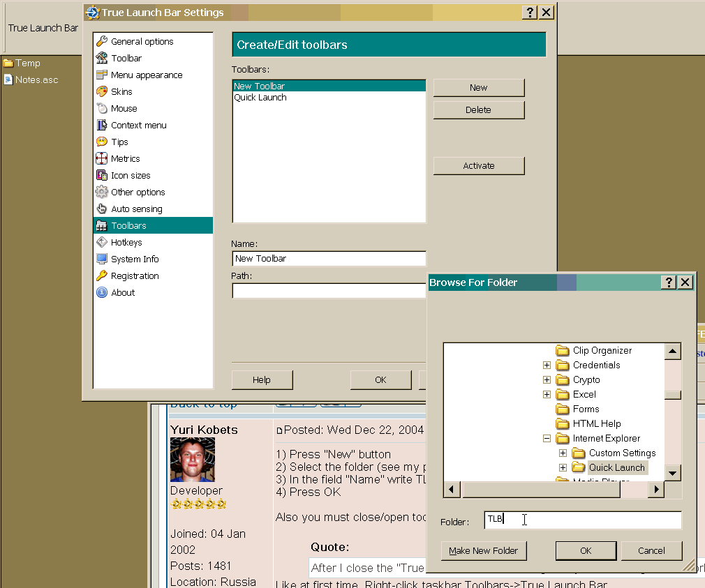Open the Tips smiley icon

(x=102, y=142)
